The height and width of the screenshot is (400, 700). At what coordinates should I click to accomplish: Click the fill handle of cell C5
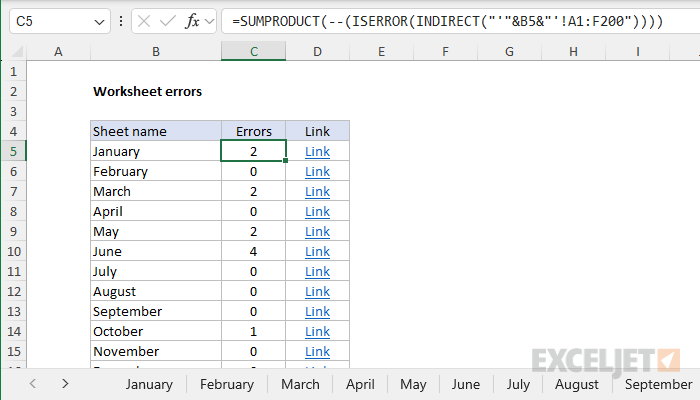(285, 160)
